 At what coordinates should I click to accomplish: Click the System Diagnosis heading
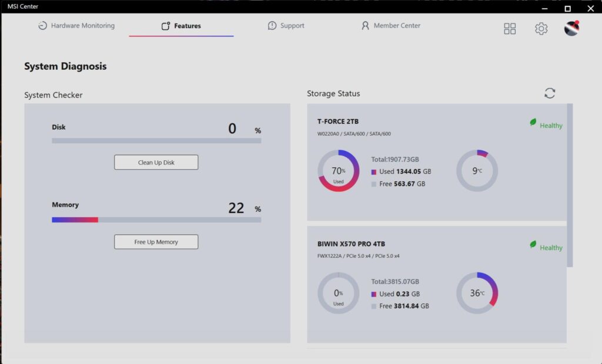tap(65, 66)
